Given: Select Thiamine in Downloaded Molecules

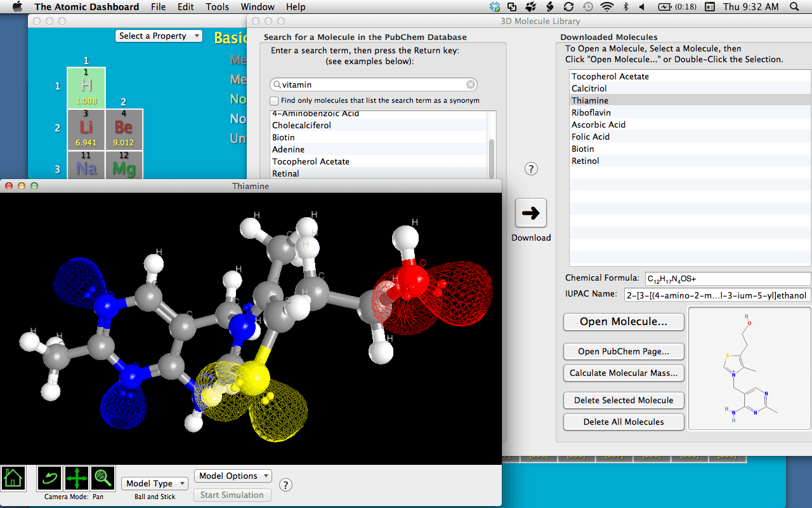Looking at the screenshot, I should (x=690, y=100).
